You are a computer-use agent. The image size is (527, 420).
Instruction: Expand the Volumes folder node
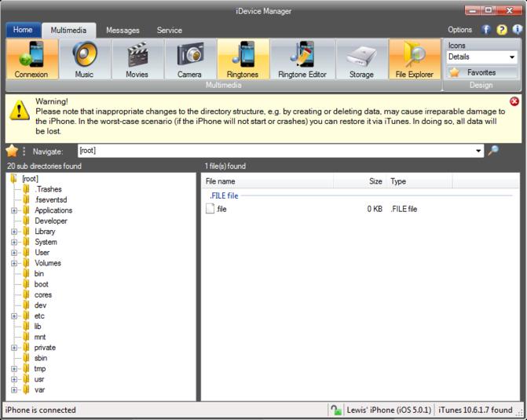click(x=14, y=263)
